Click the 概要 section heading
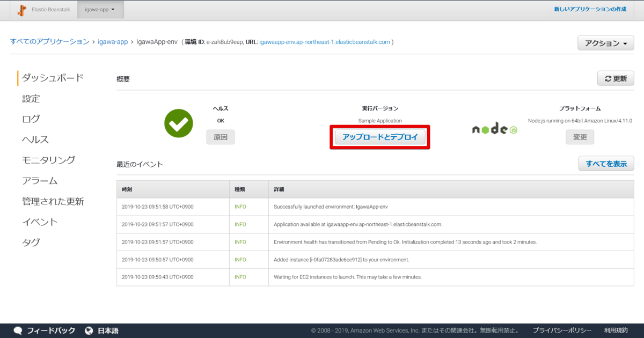Viewport: 644px width, 338px height. [123, 79]
